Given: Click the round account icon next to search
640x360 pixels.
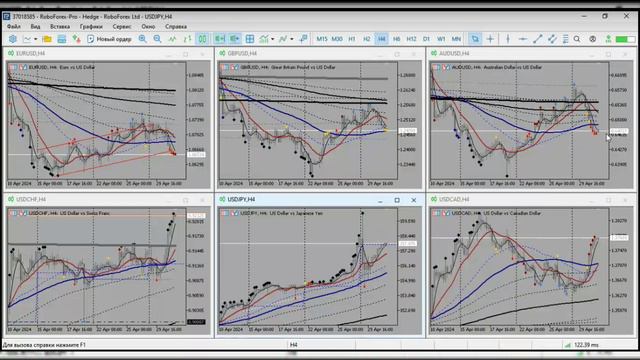Looking at the screenshot, I should (593, 39).
